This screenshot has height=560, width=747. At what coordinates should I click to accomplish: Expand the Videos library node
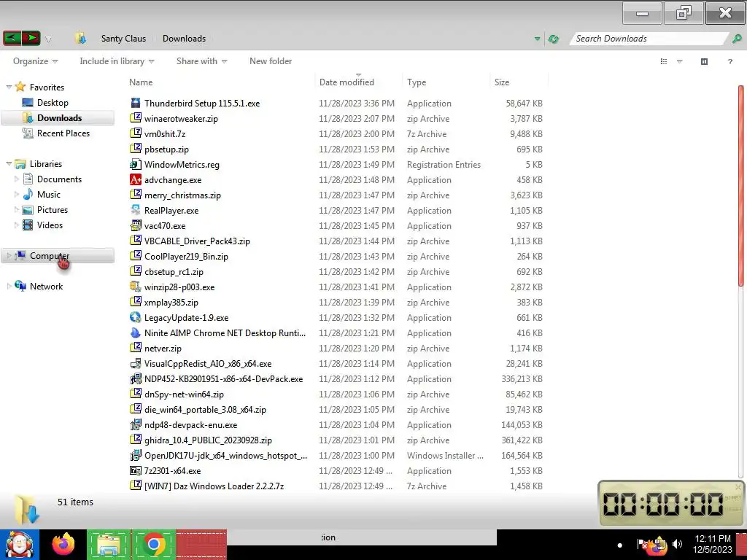click(17, 225)
